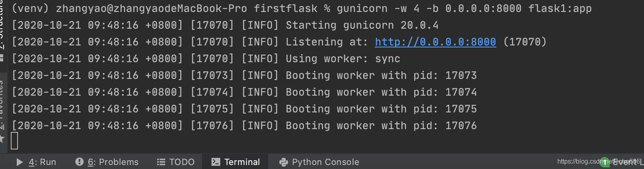Screen dimensions: 644x169
Task: Open the 4: Run tool window
Action: pyautogui.click(x=36, y=162)
